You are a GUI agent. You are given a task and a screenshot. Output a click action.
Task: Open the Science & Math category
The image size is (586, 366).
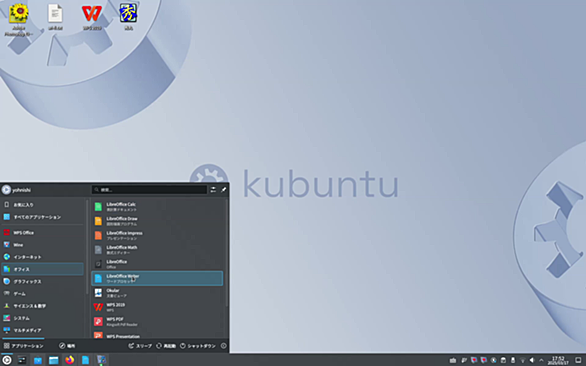[x=43, y=306]
